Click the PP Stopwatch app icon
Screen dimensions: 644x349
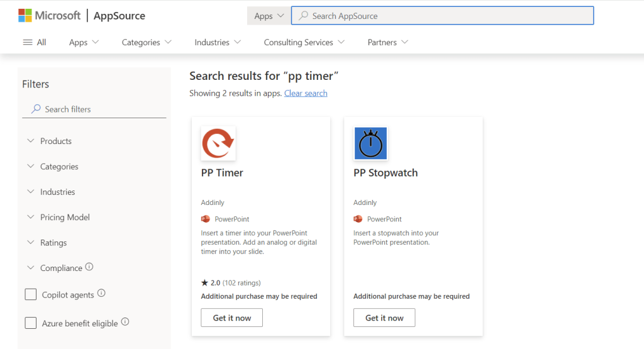pyautogui.click(x=370, y=143)
